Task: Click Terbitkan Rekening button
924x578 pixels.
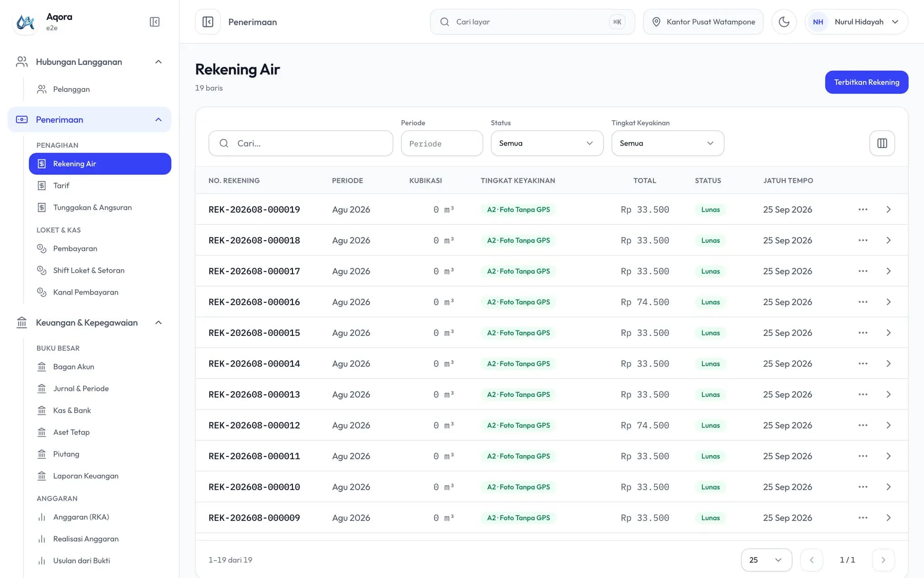Action: 867,82
